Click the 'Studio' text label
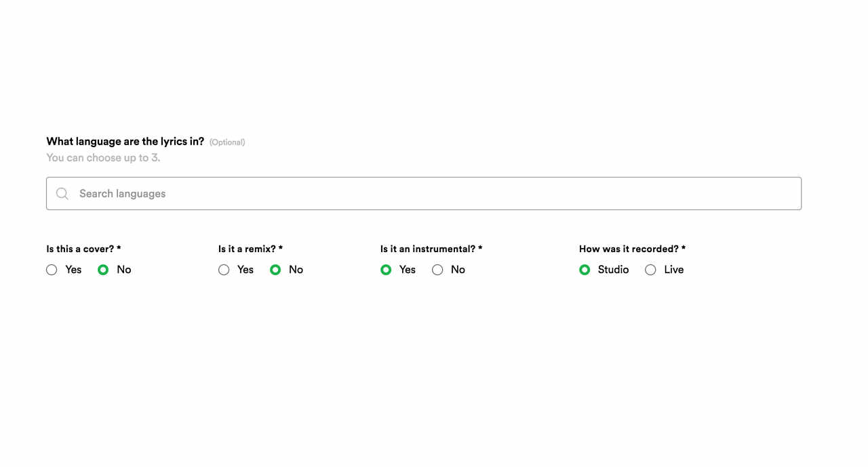This screenshot has height=467, width=868. tap(613, 270)
